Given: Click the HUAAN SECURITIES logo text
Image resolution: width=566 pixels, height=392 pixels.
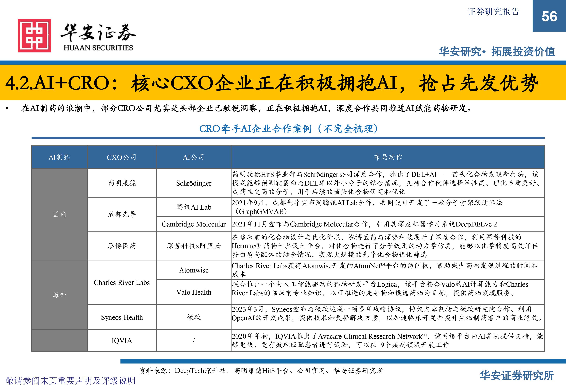Looking at the screenshot, I should click(98, 48).
